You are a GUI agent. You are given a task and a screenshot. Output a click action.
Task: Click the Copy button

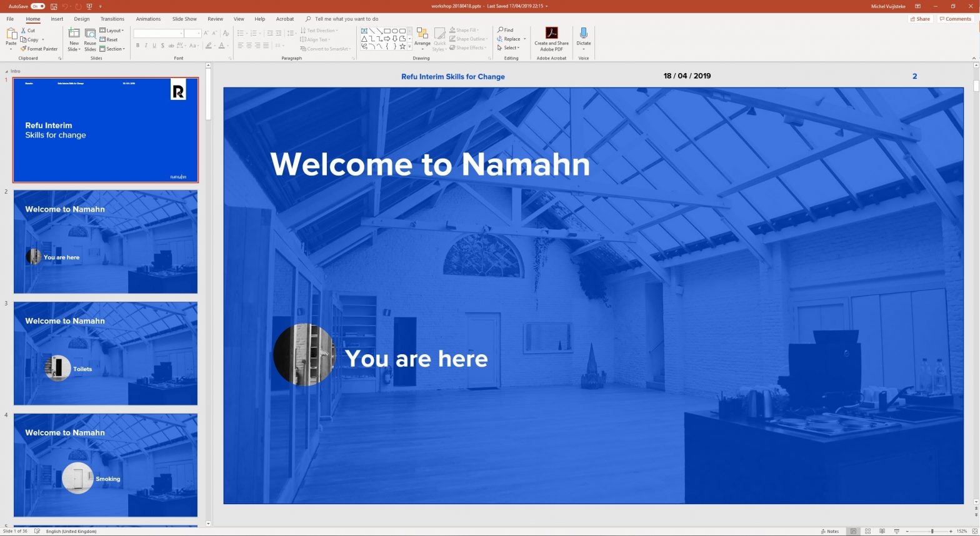point(30,39)
